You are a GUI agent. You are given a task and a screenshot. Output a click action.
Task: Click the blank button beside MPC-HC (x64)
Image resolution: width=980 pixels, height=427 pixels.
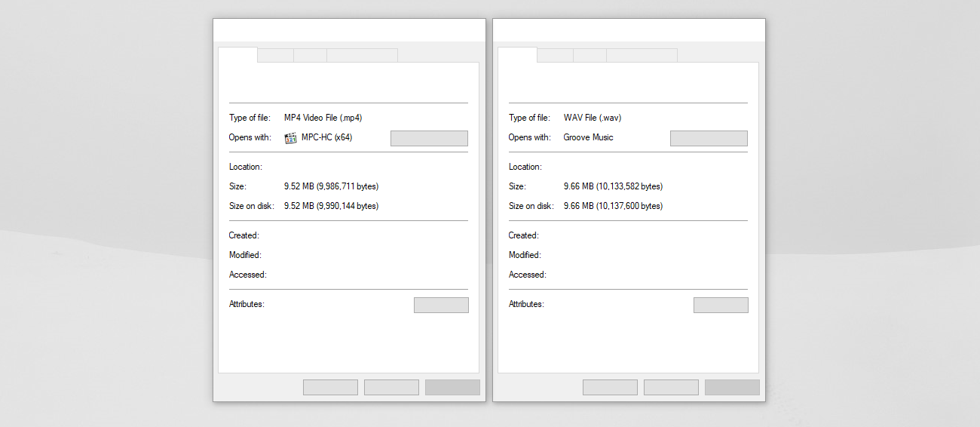pos(429,138)
